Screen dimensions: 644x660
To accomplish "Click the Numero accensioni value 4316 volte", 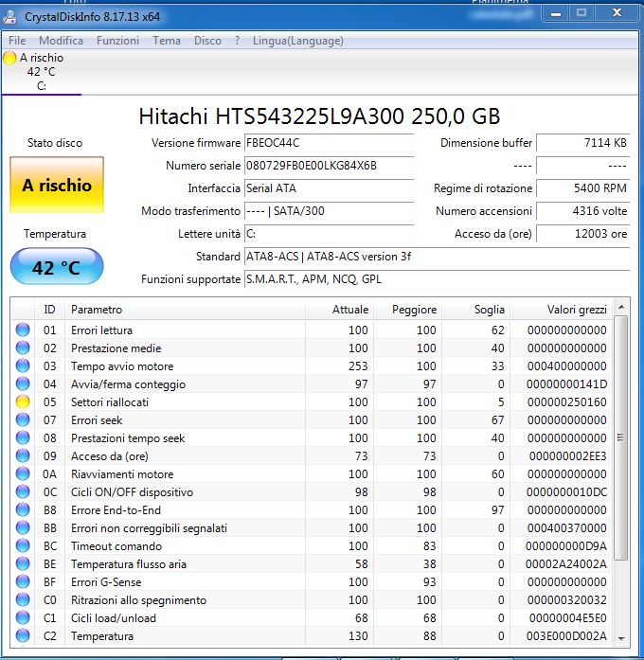I will point(583,211).
